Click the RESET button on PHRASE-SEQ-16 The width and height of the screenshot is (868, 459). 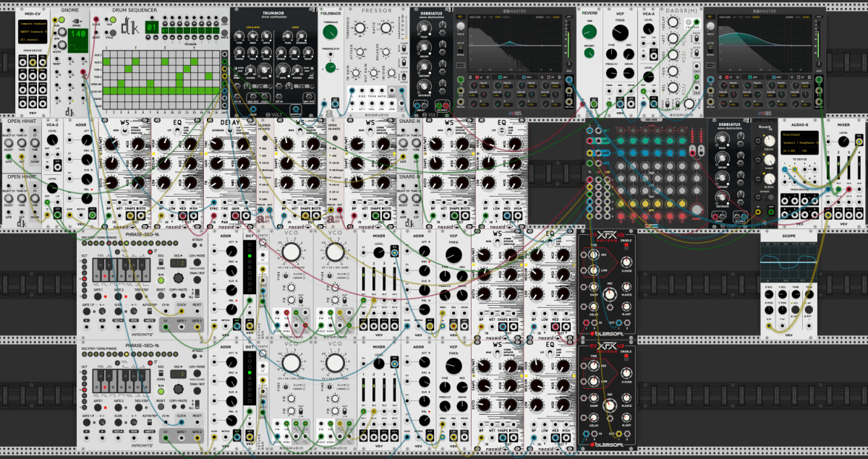pyautogui.click(x=161, y=295)
